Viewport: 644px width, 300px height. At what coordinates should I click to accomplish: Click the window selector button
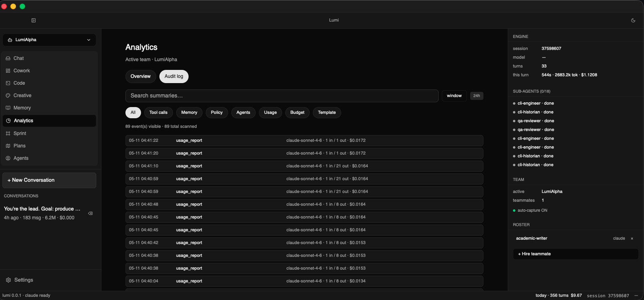coord(454,96)
